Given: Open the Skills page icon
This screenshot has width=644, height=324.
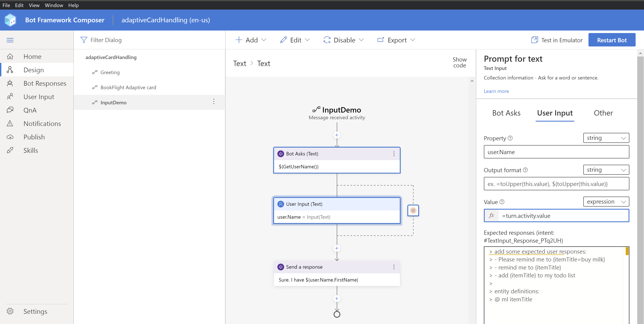Looking at the screenshot, I should click(10, 150).
